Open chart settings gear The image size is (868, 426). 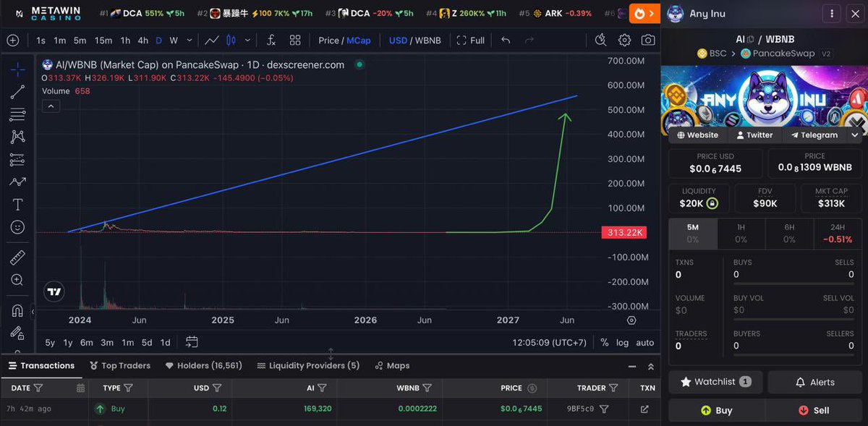point(624,41)
